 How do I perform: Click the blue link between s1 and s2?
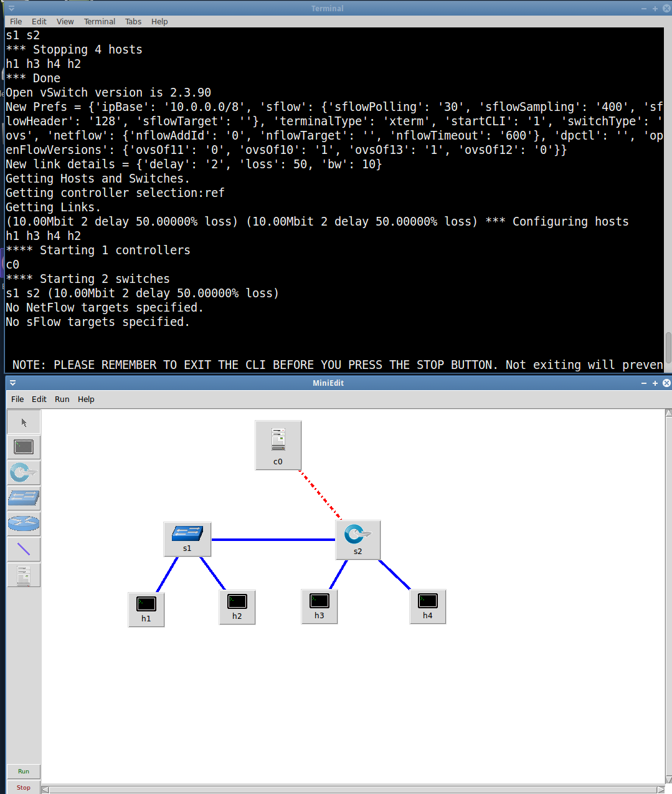tap(273, 540)
